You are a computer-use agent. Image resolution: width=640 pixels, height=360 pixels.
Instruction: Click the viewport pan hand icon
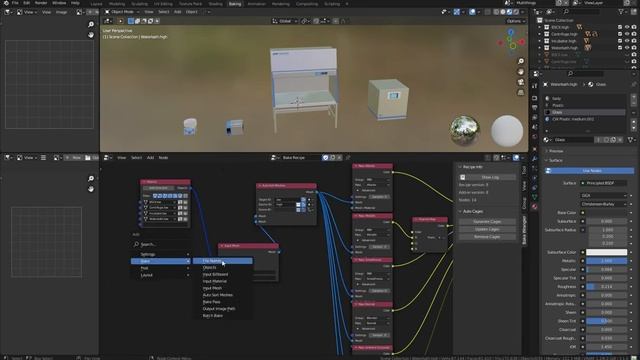(x=521, y=72)
